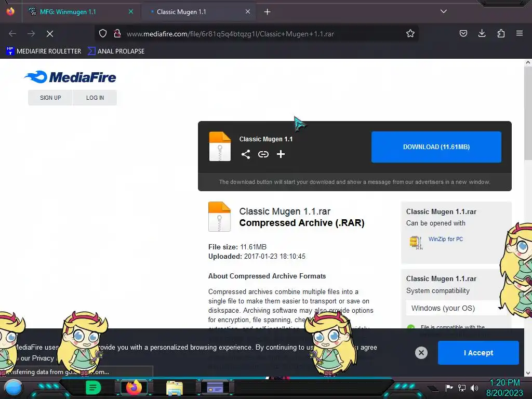The height and width of the screenshot is (399, 532).
Task: Add file to MediaFire account with plus icon
Action: point(281,154)
